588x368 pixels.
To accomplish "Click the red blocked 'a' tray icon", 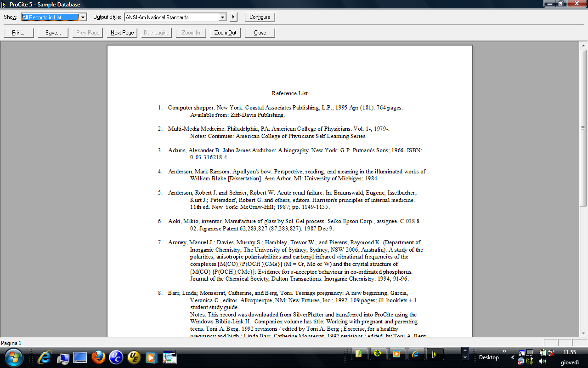I will click(522, 362).
